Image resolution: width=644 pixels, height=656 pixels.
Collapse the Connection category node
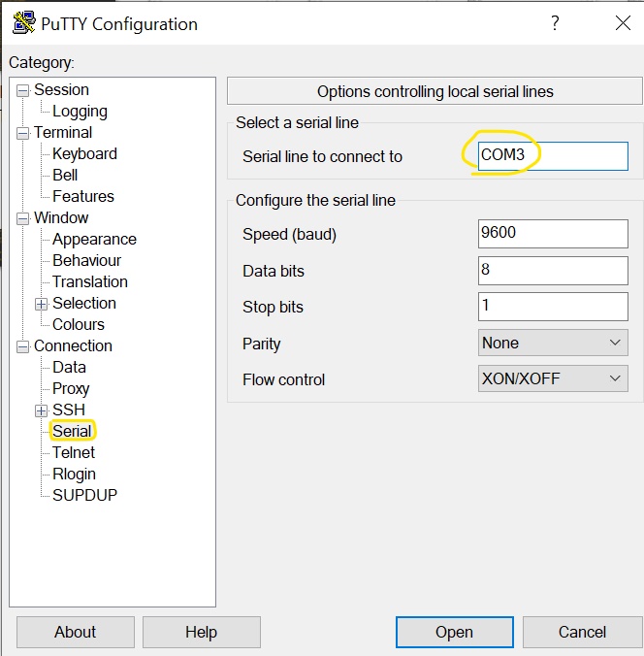pos(22,346)
